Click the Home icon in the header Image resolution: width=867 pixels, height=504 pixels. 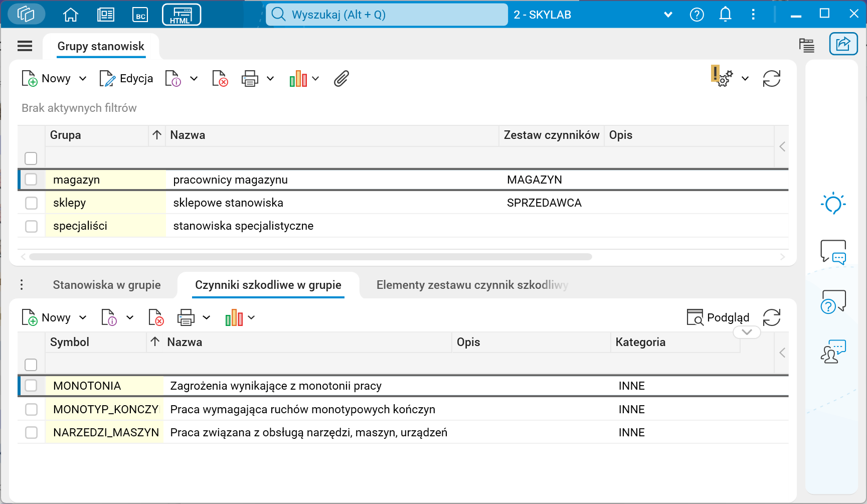coord(70,15)
